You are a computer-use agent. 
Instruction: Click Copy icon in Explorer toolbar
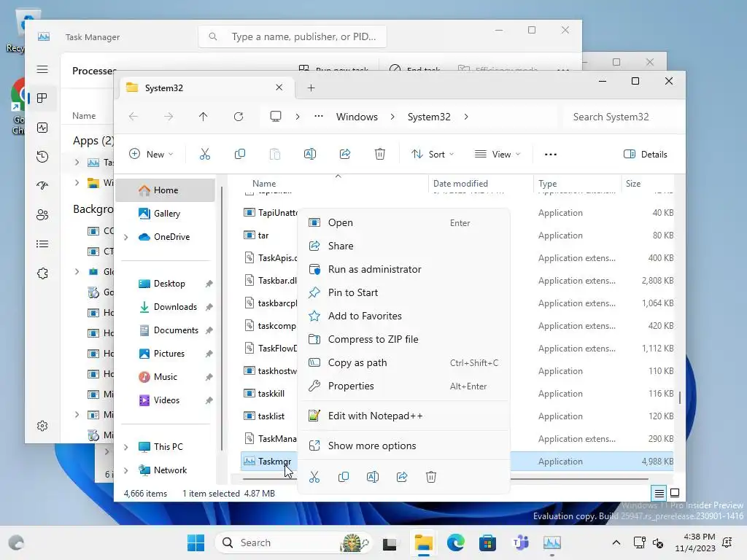coord(240,155)
